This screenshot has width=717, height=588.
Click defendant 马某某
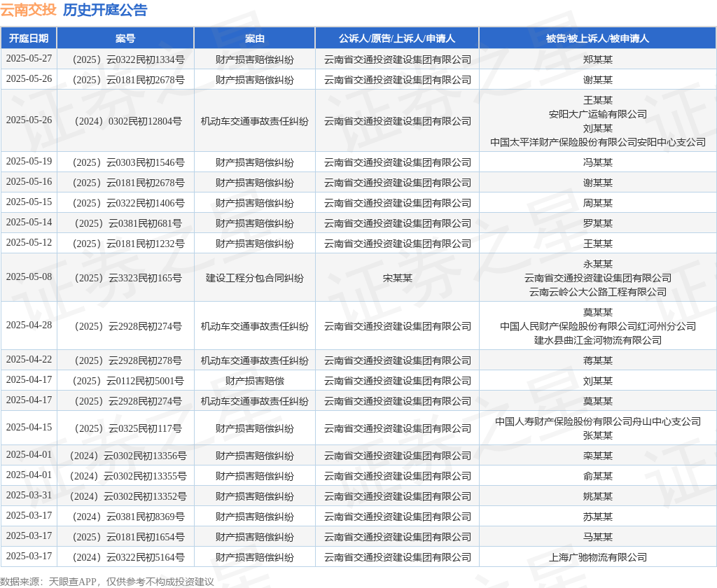click(598, 537)
